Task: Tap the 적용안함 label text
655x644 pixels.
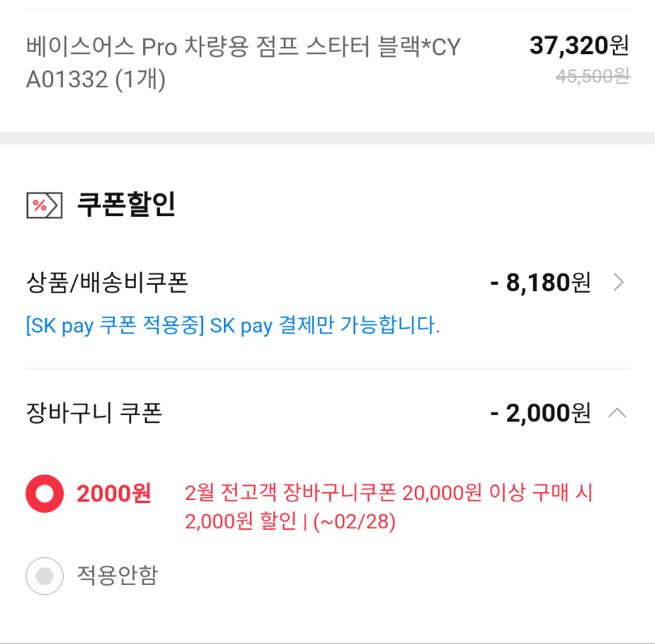Action: [x=117, y=575]
